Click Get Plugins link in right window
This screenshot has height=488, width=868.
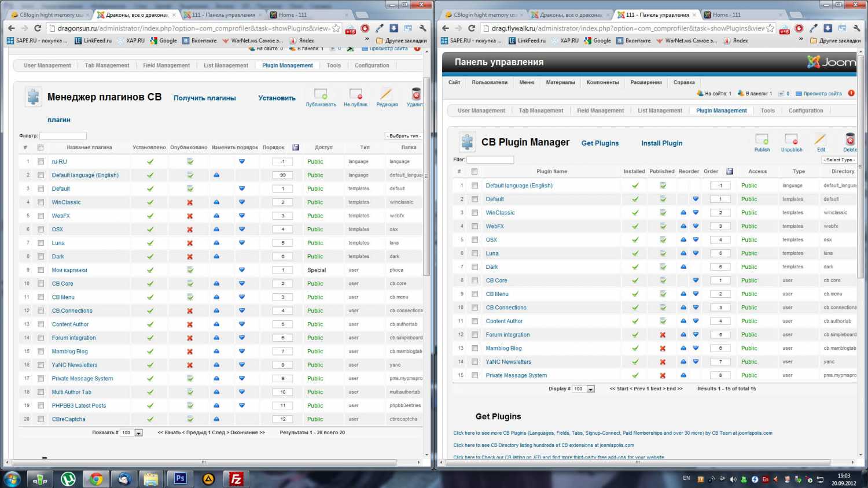point(600,143)
